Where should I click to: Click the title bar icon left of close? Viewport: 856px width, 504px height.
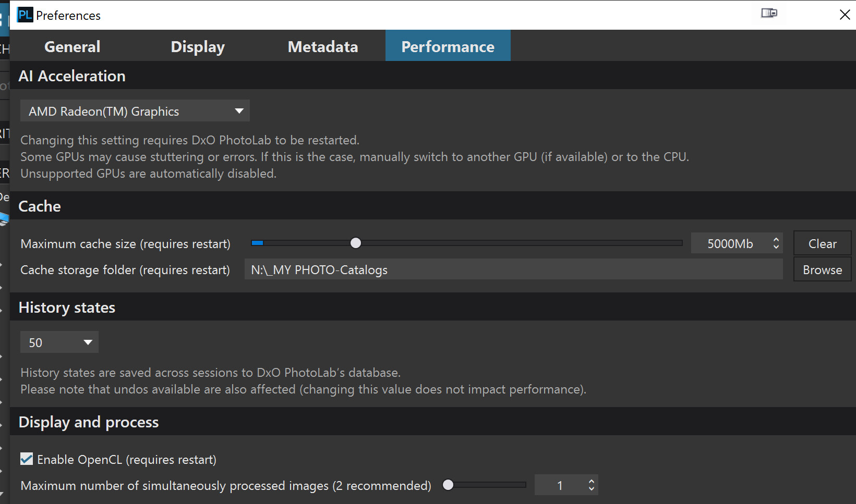click(x=769, y=14)
